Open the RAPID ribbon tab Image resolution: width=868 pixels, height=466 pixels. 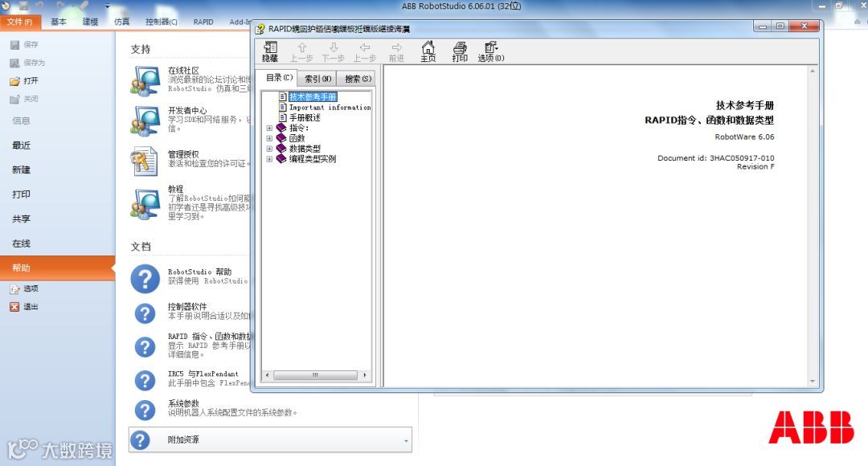(x=203, y=22)
